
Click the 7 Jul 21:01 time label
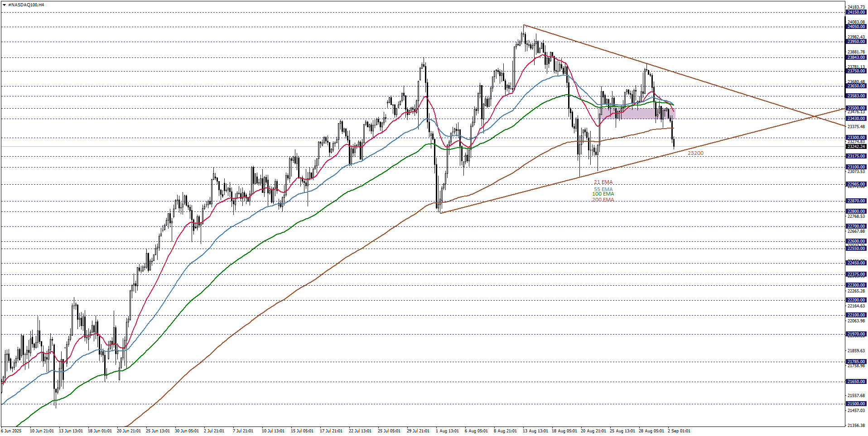click(243, 431)
